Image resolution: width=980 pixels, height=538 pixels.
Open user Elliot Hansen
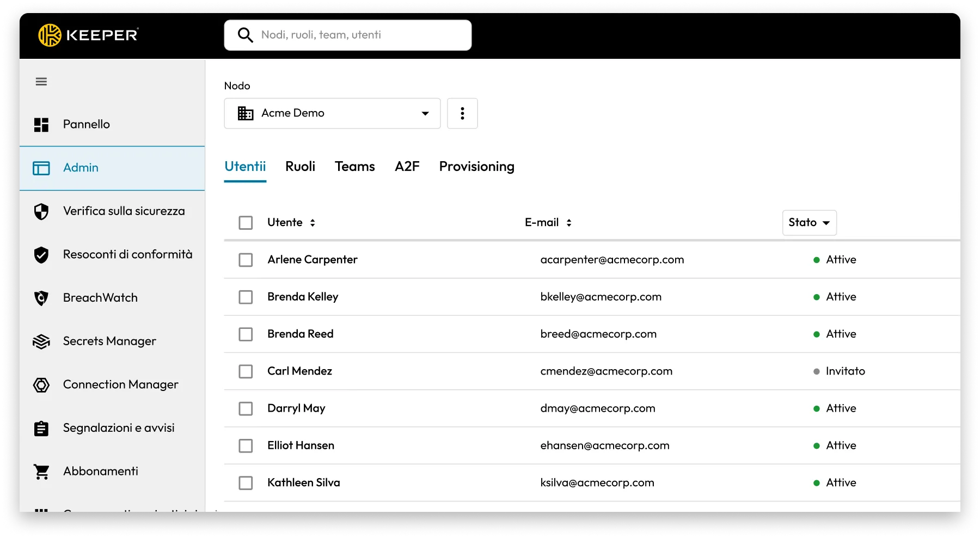pyautogui.click(x=301, y=445)
